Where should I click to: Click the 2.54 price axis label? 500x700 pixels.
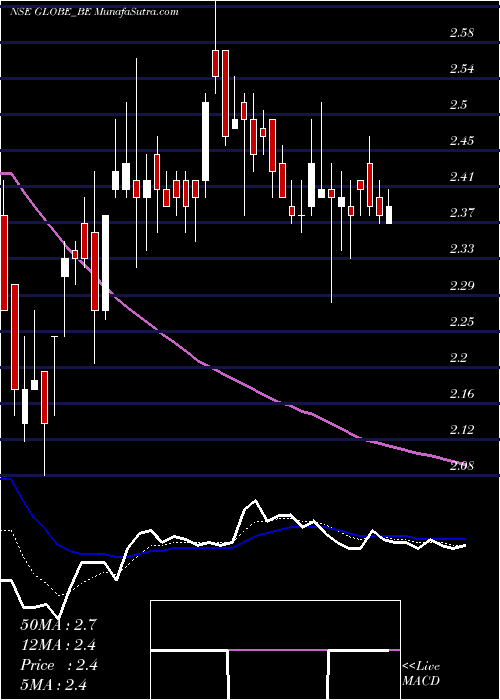point(462,69)
